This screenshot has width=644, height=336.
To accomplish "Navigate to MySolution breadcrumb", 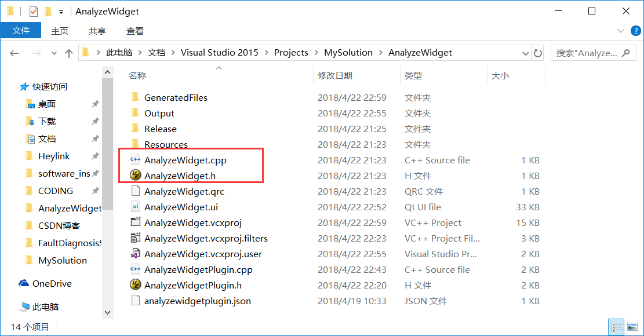I will pyautogui.click(x=348, y=53).
